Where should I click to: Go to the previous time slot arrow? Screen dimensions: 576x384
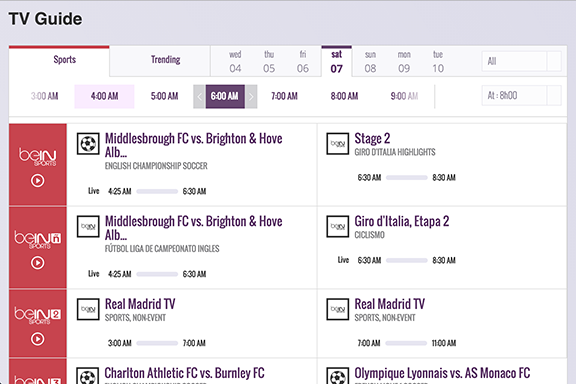click(x=199, y=97)
